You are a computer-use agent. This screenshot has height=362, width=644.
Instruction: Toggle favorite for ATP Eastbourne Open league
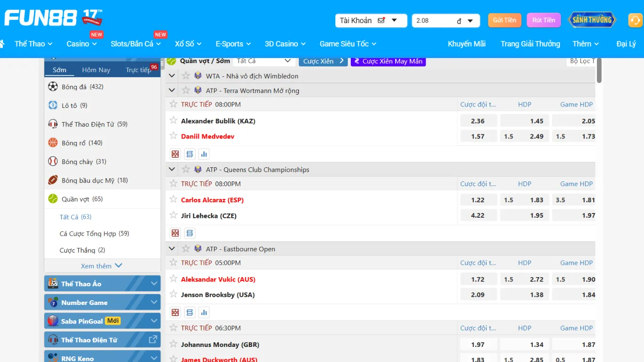[186, 249]
